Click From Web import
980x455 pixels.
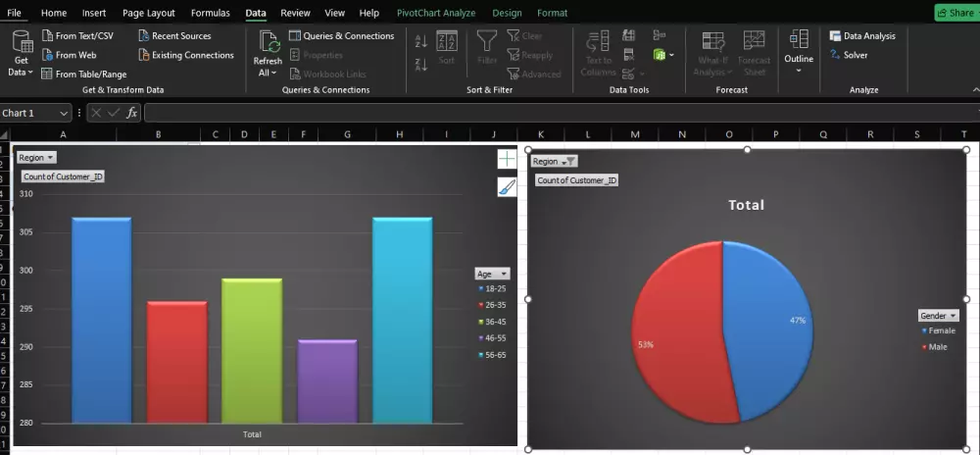coord(69,55)
